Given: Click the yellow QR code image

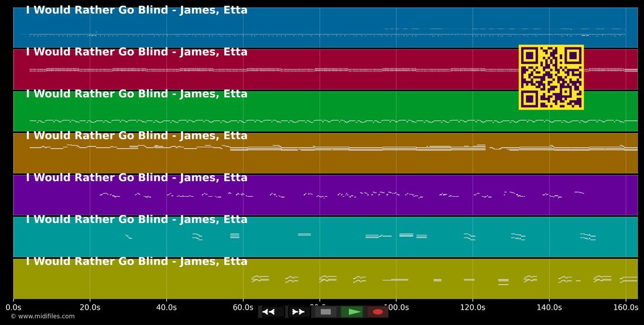Looking at the screenshot, I should 551,77.
